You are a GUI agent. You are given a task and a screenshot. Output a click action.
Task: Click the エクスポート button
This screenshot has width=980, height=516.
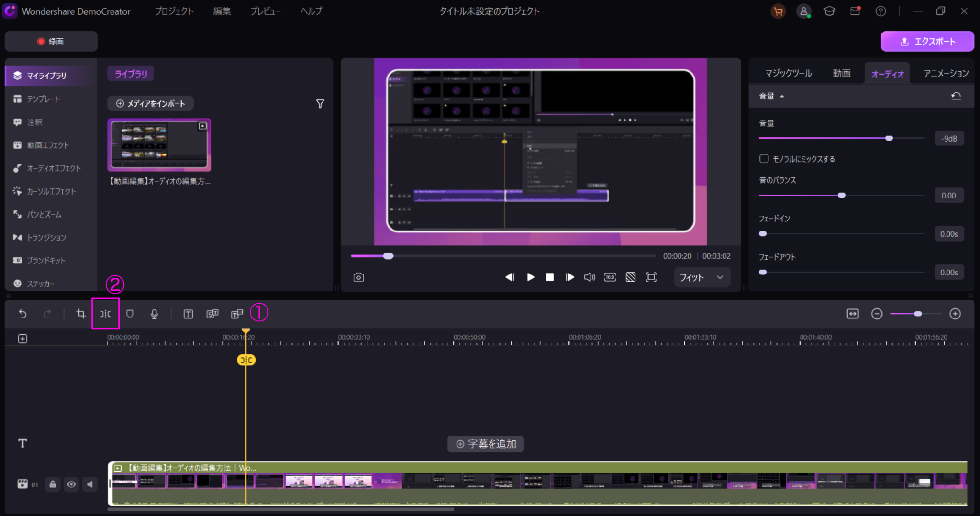(927, 42)
